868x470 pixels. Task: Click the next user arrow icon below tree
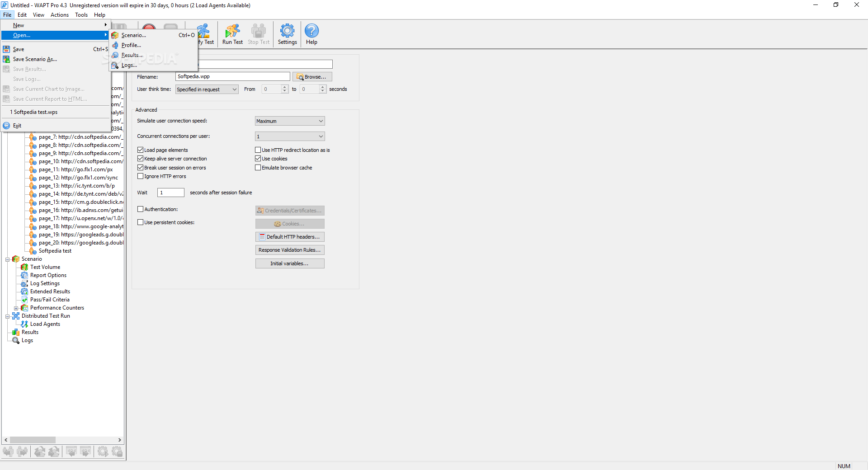point(22,451)
